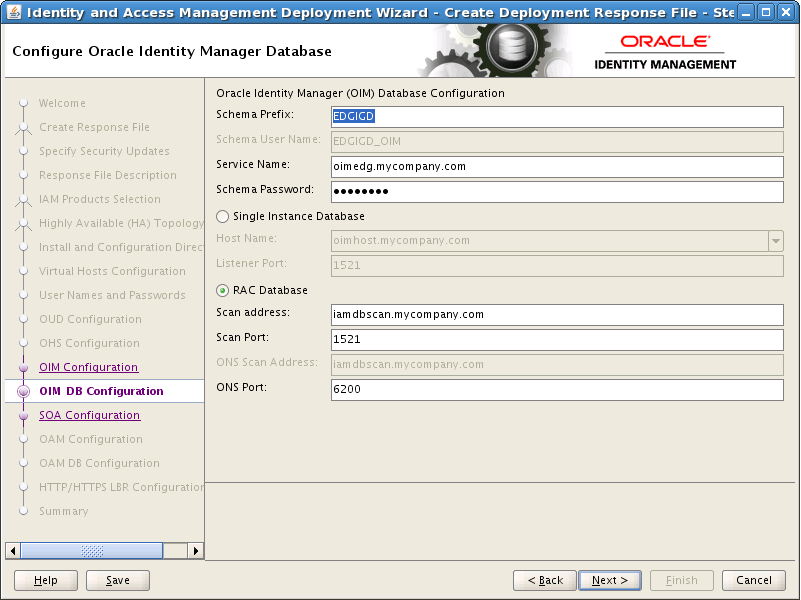Image resolution: width=801 pixels, height=600 pixels.
Task: Click the Schema Prefix input field
Action: (557, 116)
